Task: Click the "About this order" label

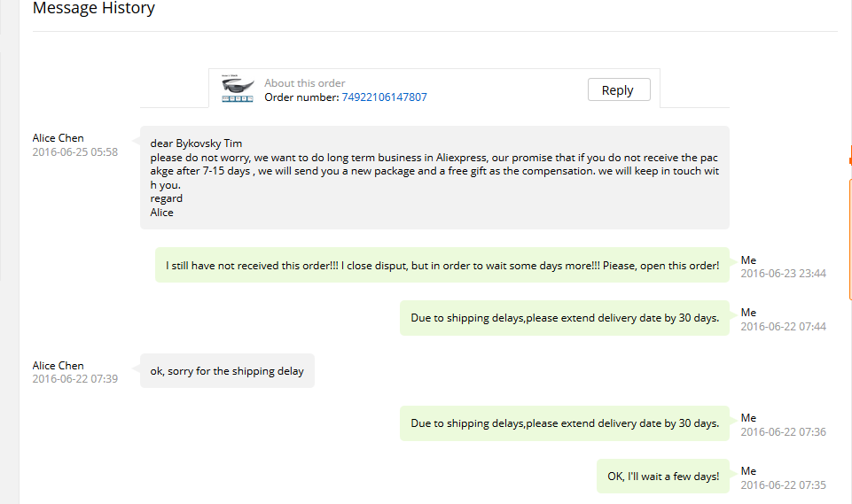Action: [x=305, y=83]
